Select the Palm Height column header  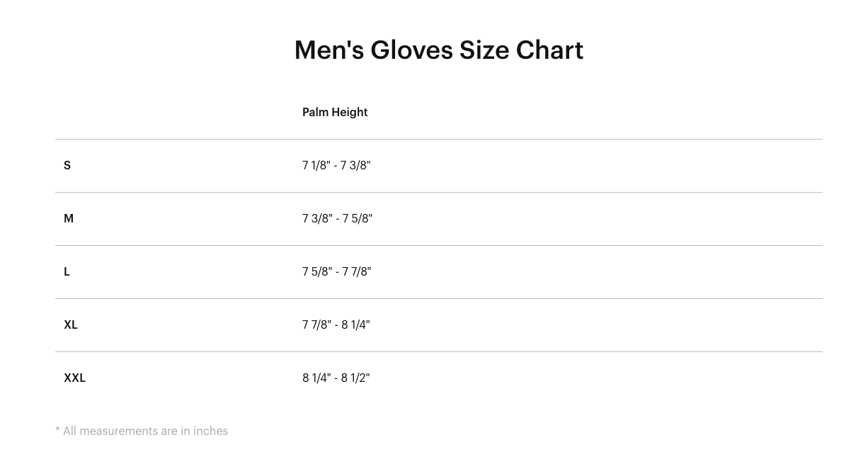click(335, 112)
